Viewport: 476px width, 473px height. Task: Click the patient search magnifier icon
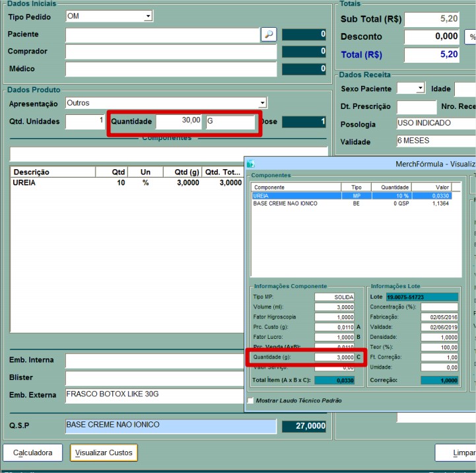point(269,34)
